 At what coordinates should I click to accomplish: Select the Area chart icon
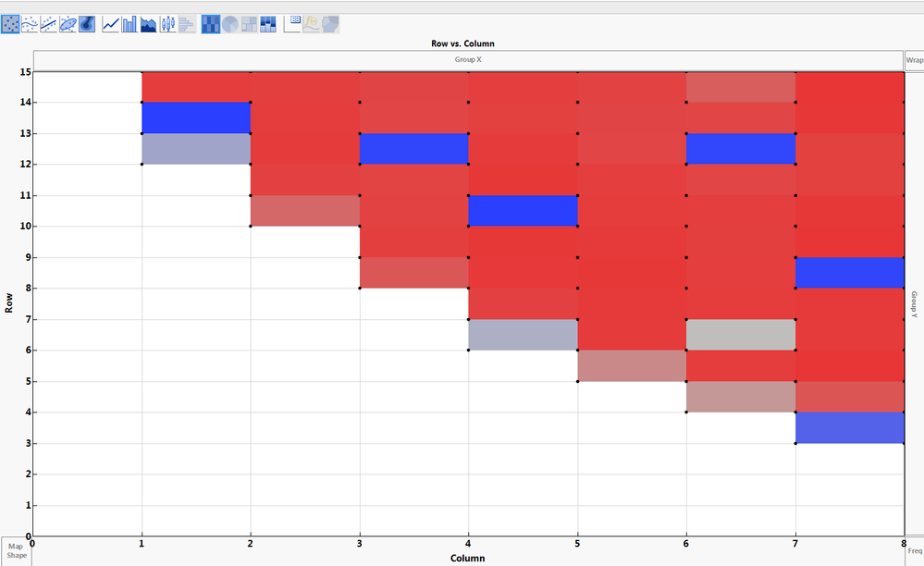click(x=149, y=24)
